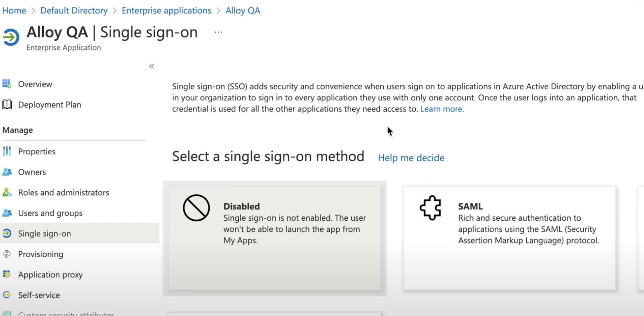Screen dimensions: 644x316
Task: Select the Disabled sign-on method title
Action: coord(242,206)
